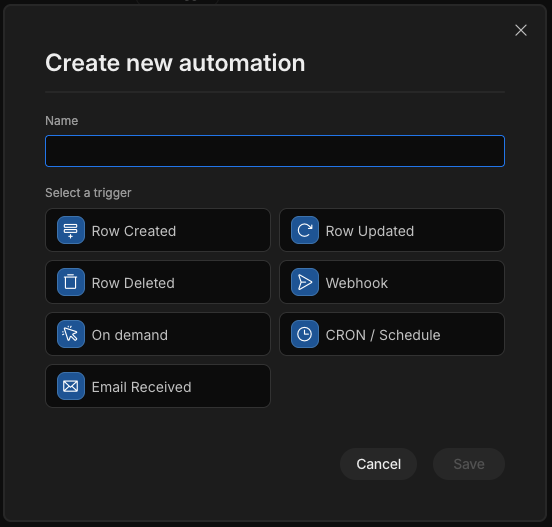Click the Row Created table-plus icon
Viewport: 552px width, 527px height.
[71, 230]
